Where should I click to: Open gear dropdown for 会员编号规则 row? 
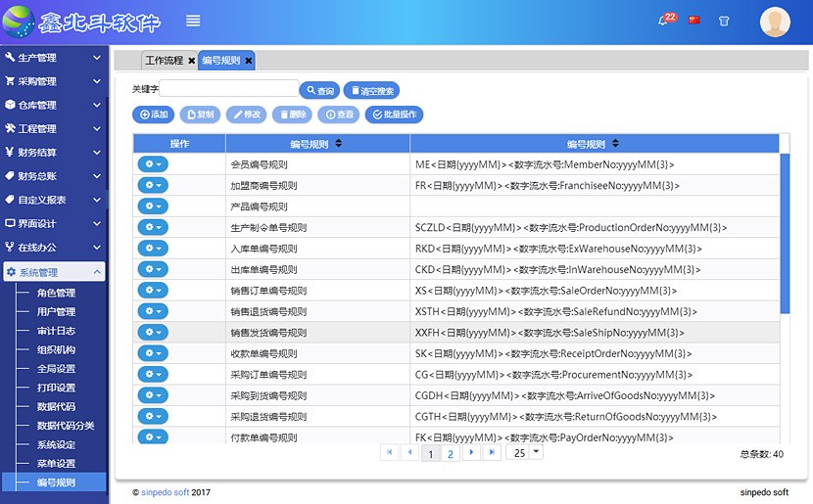(x=153, y=164)
